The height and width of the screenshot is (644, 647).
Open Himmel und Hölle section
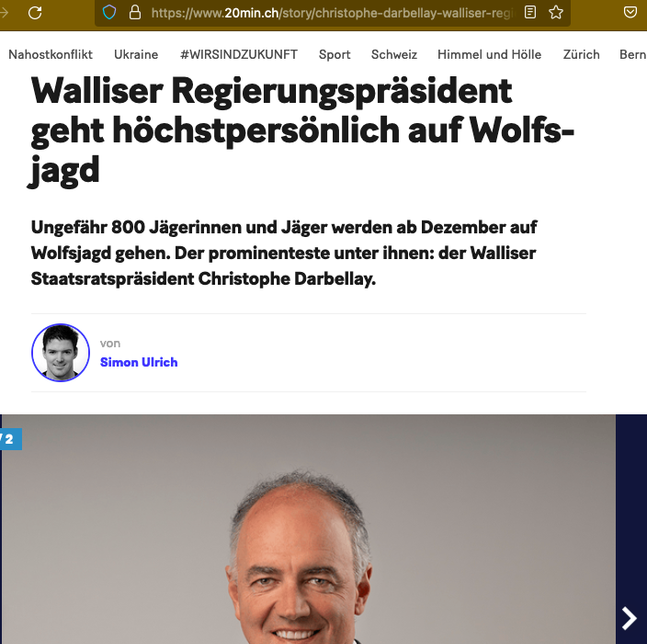pyautogui.click(x=489, y=54)
